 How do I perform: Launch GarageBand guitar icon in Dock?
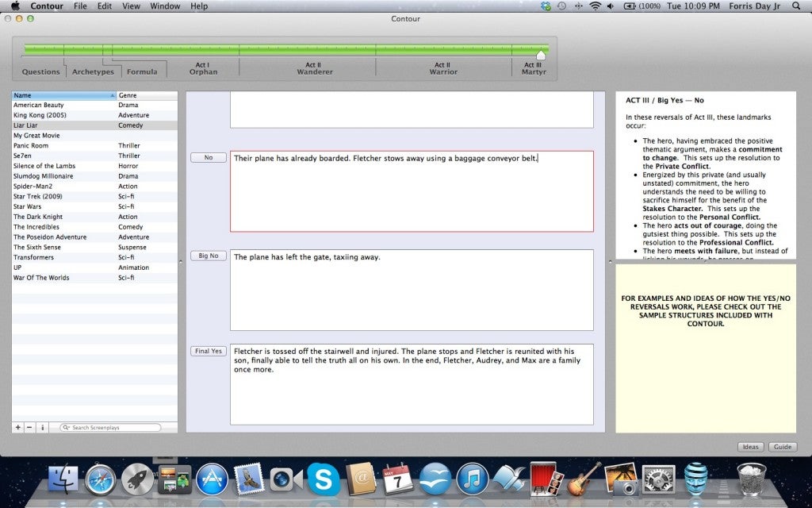tap(584, 479)
